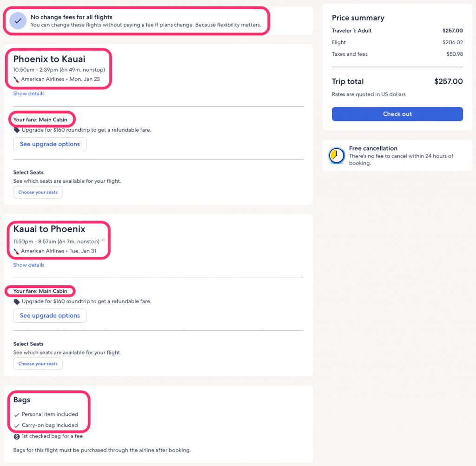Image resolution: width=476 pixels, height=466 pixels.
Task: Click the Trip total $257.00 amount
Action: coord(449,81)
